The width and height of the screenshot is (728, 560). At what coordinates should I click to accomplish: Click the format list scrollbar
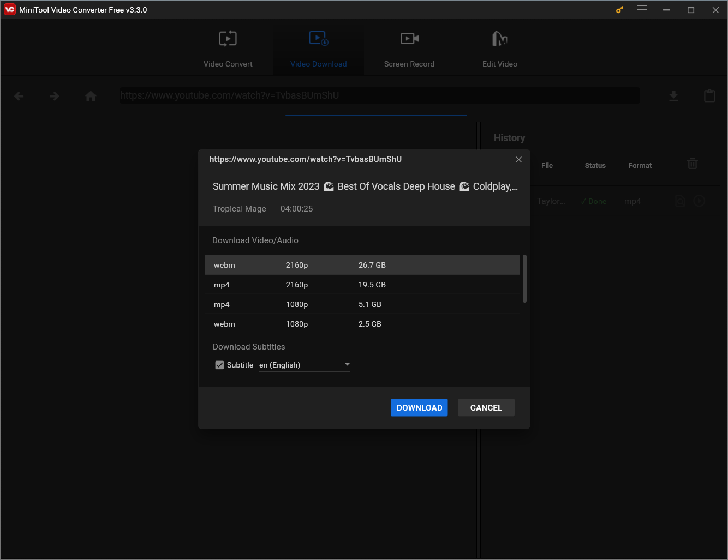(x=524, y=278)
